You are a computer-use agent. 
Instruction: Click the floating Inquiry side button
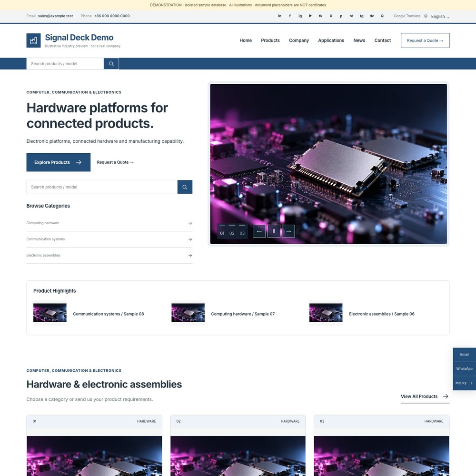pyautogui.click(x=465, y=383)
